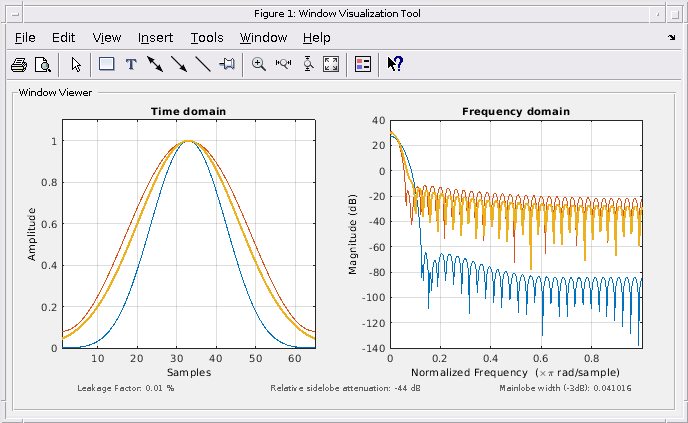Activate the Zoom In magnifier tool
This screenshot has height=423, width=688.
(x=258, y=64)
